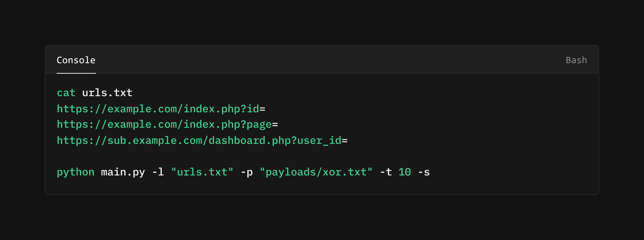Click the number 10 thread value

[x=405, y=172]
